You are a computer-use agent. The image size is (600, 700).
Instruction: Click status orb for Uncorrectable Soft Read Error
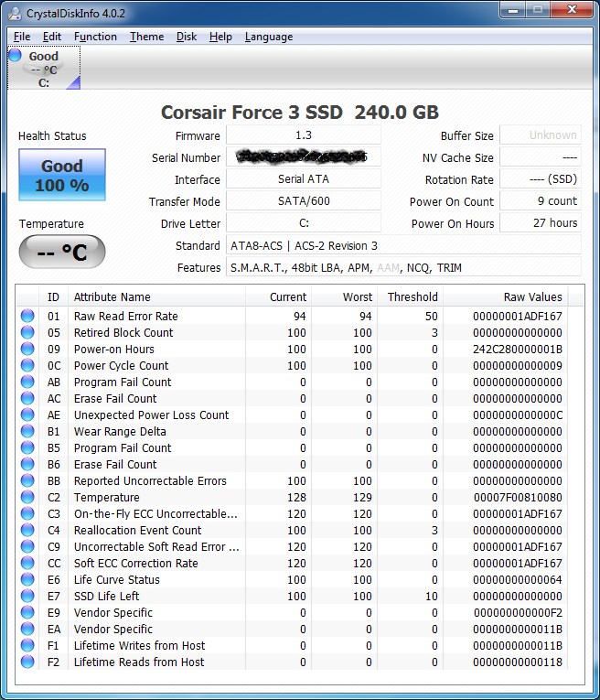27,546
